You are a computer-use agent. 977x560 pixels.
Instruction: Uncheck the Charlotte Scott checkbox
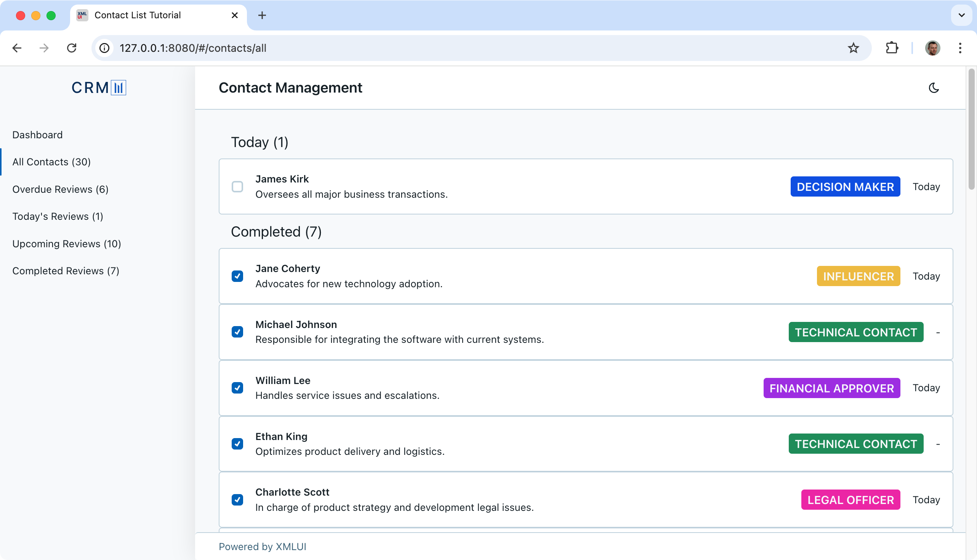[x=237, y=499]
